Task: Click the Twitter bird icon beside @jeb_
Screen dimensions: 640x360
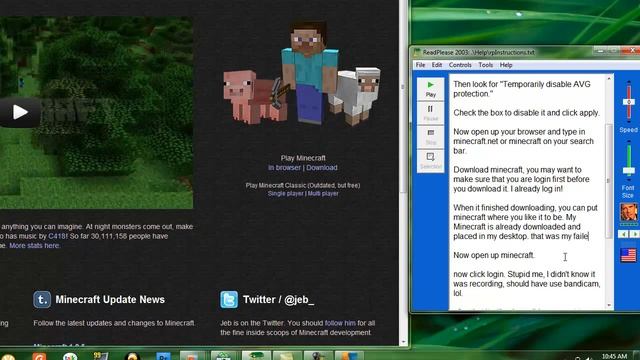Action: (229, 299)
